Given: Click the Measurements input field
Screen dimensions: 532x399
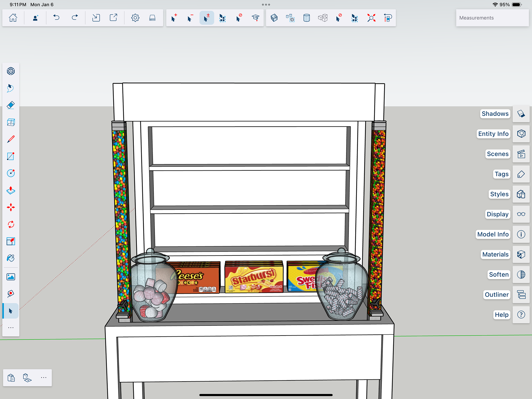Looking at the screenshot, I should point(492,18).
